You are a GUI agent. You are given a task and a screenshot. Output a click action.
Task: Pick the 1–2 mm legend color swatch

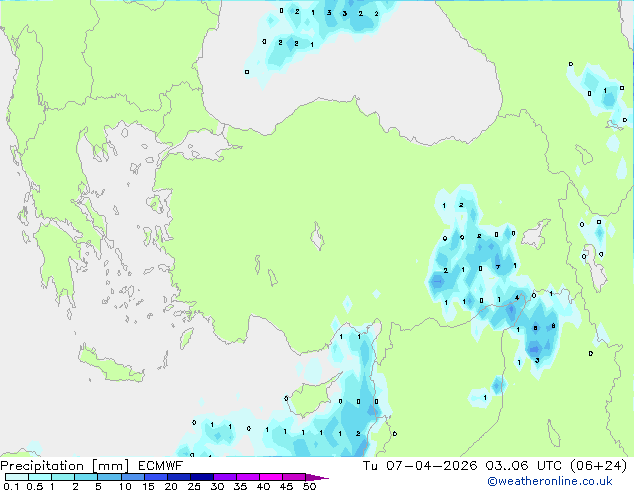pyautogui.click(x=63, y=477)
